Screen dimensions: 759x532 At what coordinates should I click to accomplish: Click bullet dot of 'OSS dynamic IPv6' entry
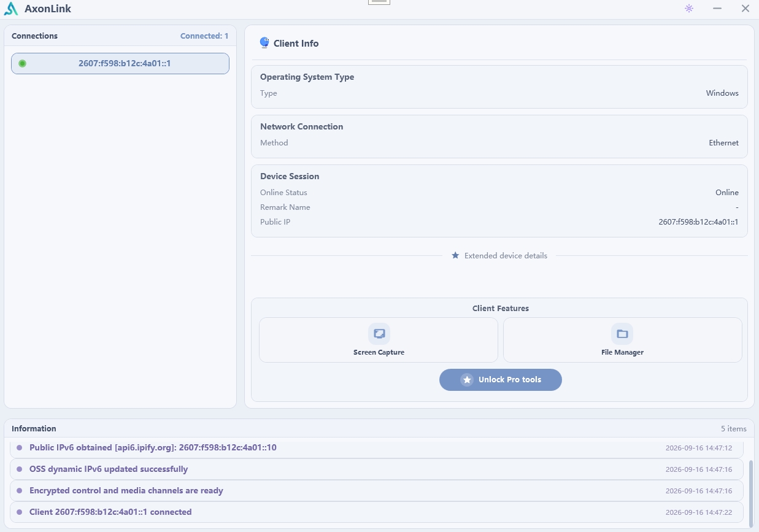pyautogui.click(x=19, y=469)
